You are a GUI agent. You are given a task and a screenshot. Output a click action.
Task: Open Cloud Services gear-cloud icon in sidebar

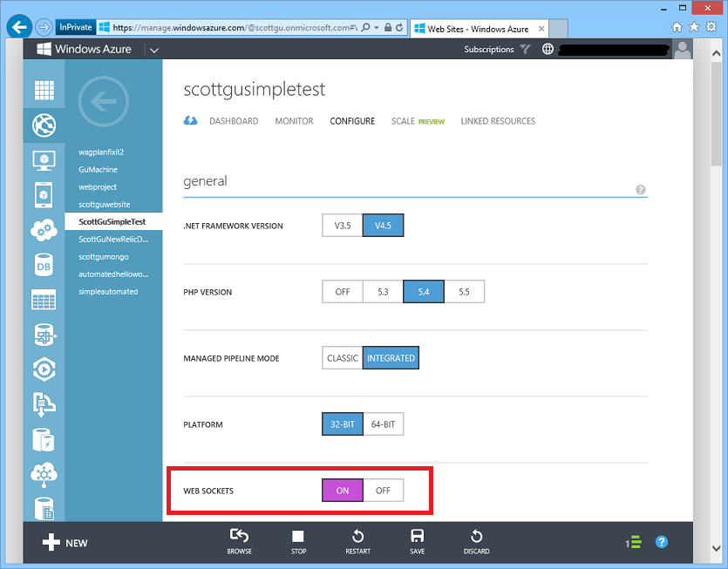(44, 230)
